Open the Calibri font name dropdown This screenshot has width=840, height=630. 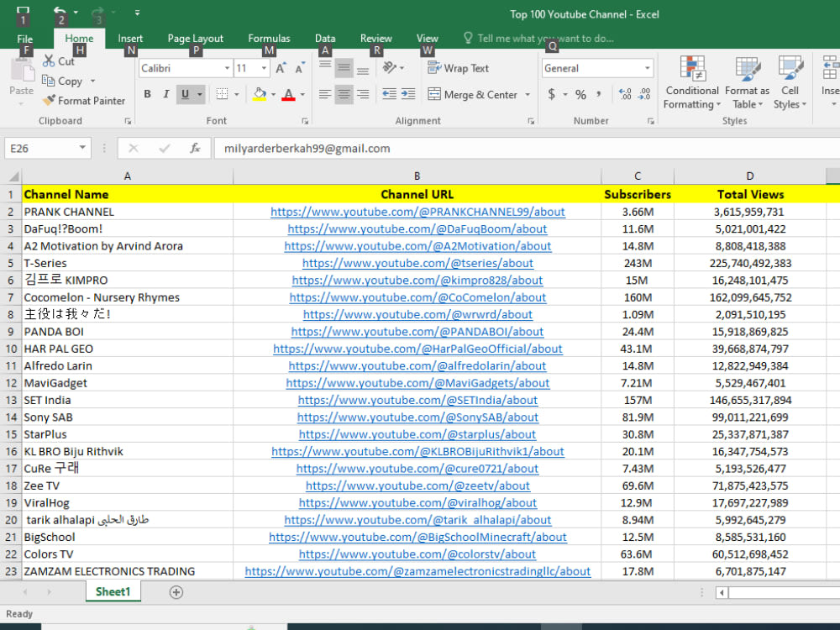[227, 68]
